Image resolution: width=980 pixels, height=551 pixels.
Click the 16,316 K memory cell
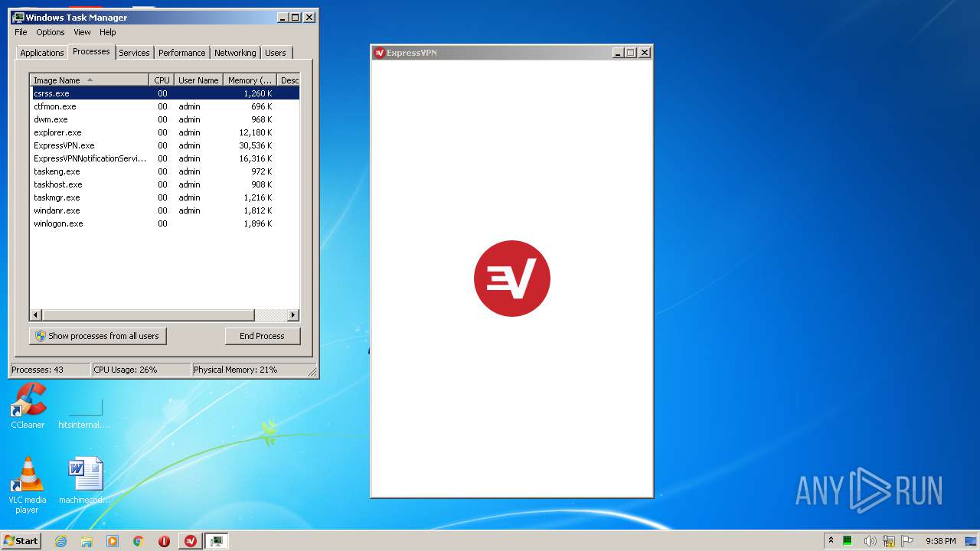256,158
